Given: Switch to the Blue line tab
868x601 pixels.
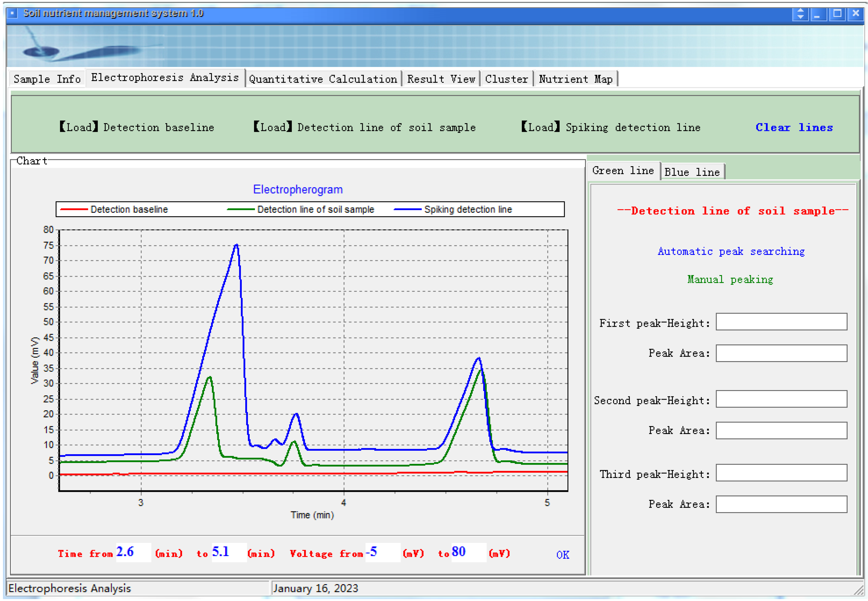Looking at the screenshot, I should click(x=692, y=172).
